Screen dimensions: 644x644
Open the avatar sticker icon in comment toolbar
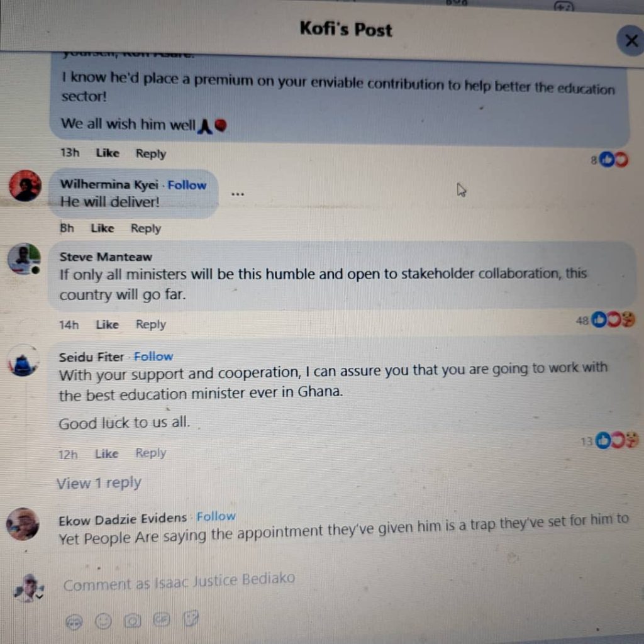[74, 622]
